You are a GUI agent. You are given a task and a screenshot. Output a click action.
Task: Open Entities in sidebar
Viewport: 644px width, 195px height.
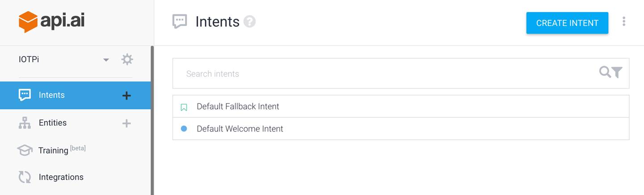(x=52, y=123)
